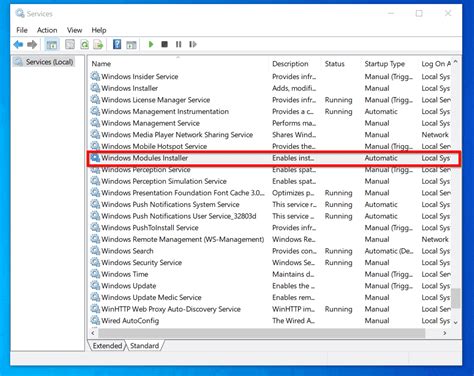This screenshot has width=474, height=376.
Task: Switch to the Standard tab
Action: pyautogui.click(x=144, y=346)
